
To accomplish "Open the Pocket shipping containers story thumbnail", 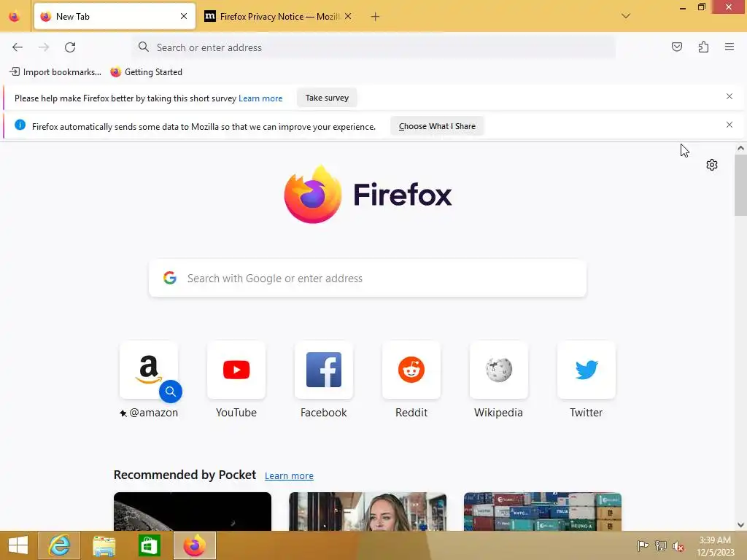I will pos(543,511).
